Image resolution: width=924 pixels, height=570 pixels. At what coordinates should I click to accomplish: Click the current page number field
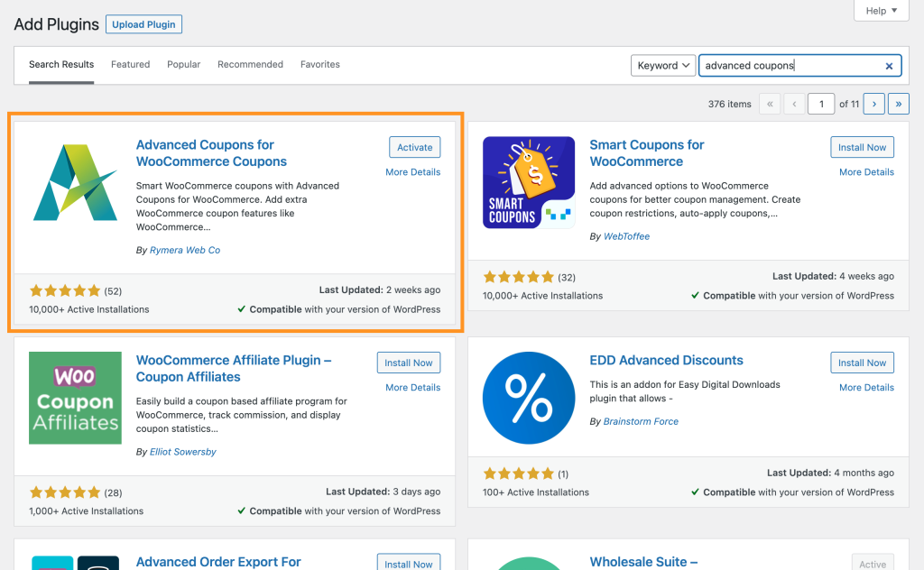[821, 104]
